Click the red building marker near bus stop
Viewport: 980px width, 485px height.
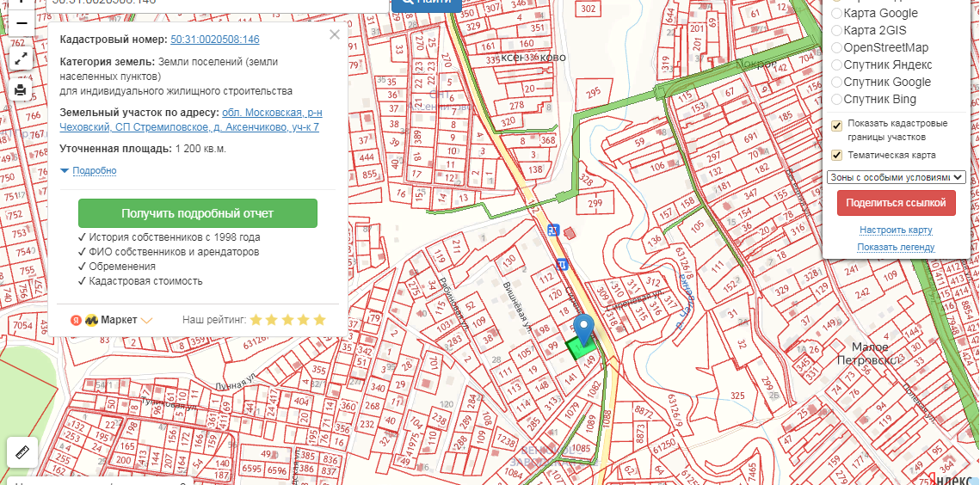point(569,233)
